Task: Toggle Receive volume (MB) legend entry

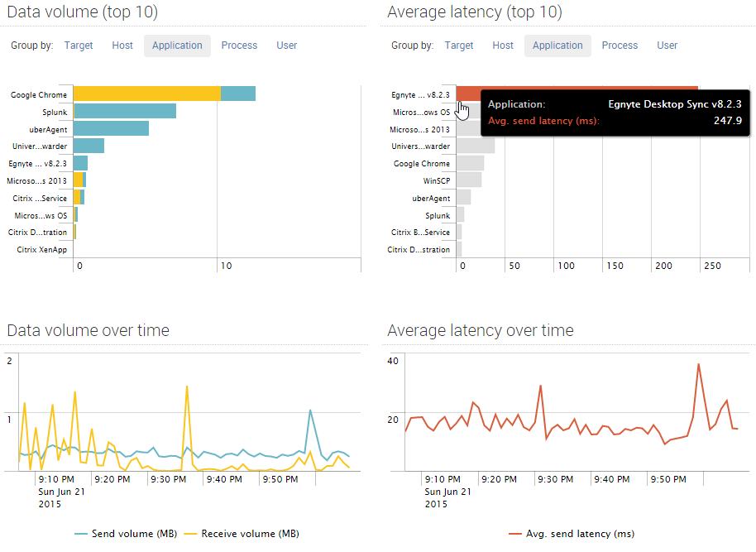Action: point(242,534)
